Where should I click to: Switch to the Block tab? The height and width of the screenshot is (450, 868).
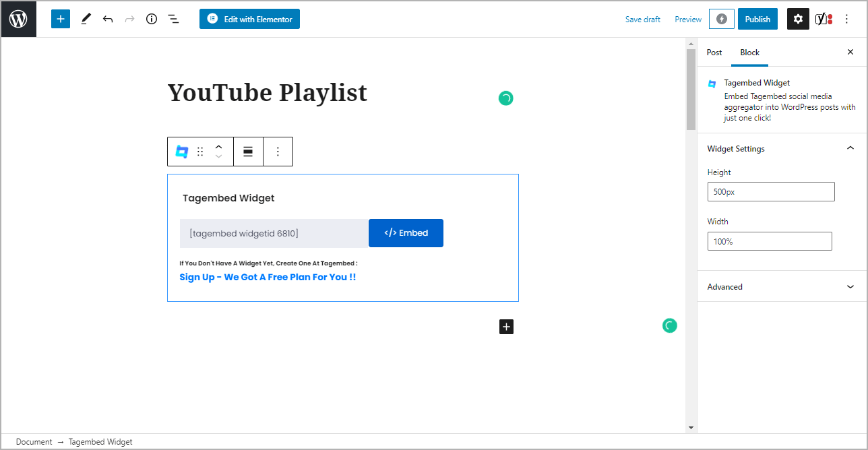tap(749, 53)
